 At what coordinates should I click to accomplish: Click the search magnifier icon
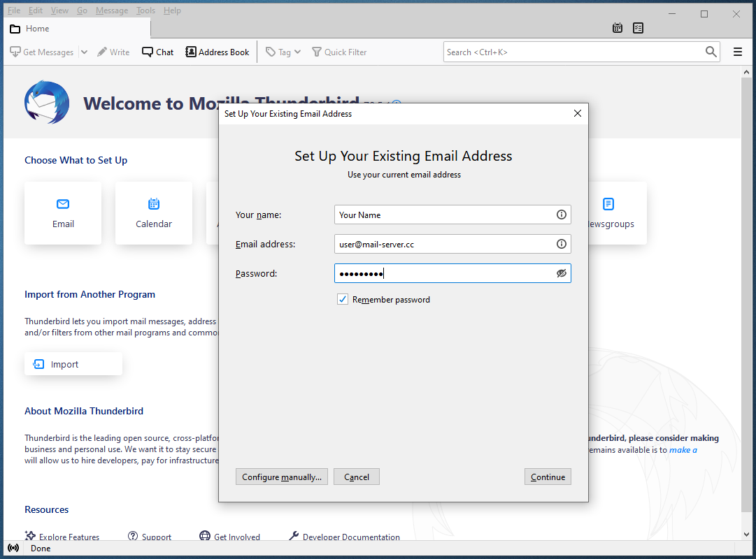(x=711, y=52)
